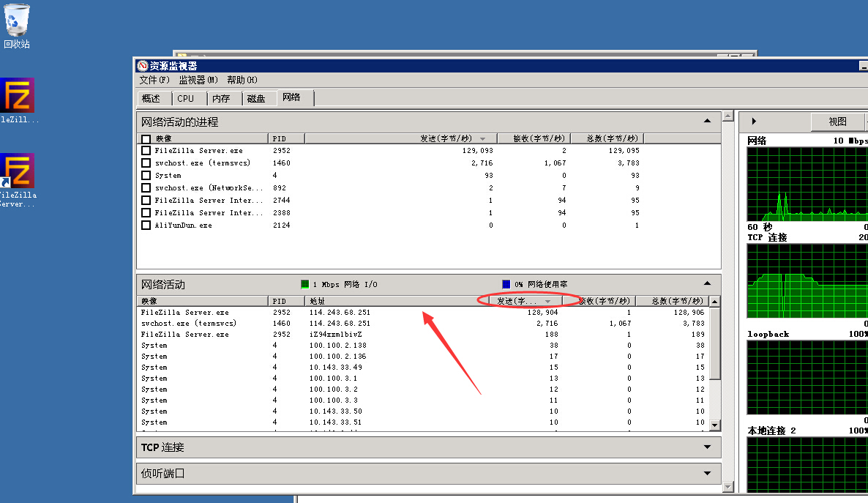
Task: Open the Monitor (监视器) menu
Action: pos(198,80)
